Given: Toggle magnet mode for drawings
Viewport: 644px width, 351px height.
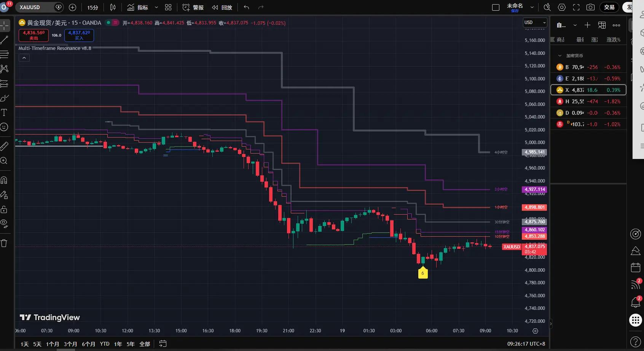Looking at the screenshot, I should (5, 180).
